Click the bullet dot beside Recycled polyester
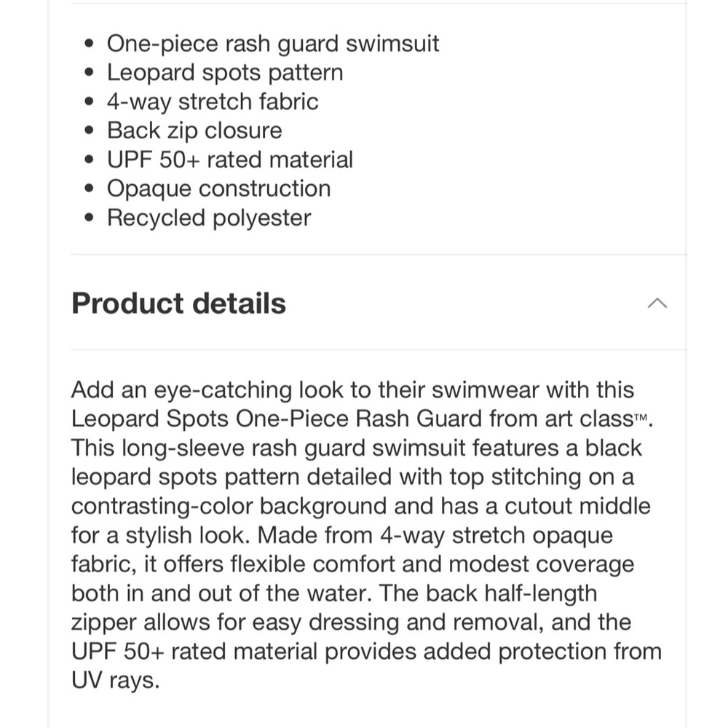728x728 pixels. pos(89,218)
